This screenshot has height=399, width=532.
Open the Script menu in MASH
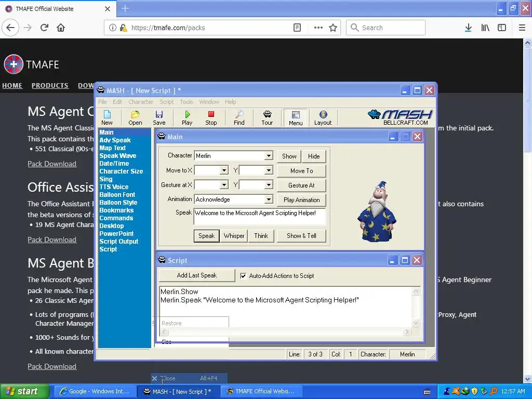click(167, 102)
